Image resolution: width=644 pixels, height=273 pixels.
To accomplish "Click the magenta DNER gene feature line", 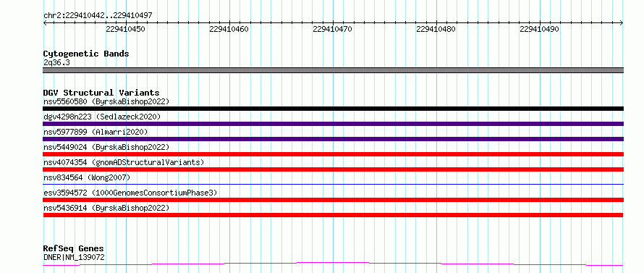I will (x=333, y=264).
